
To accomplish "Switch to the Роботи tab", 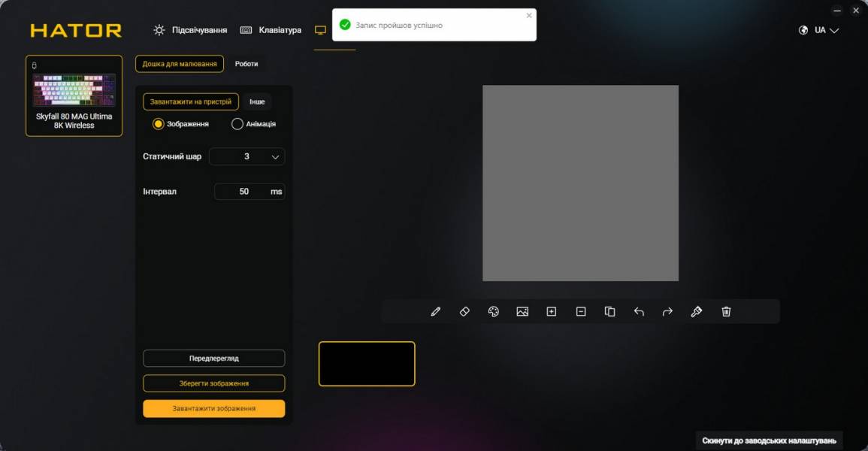I will point(246,64).
